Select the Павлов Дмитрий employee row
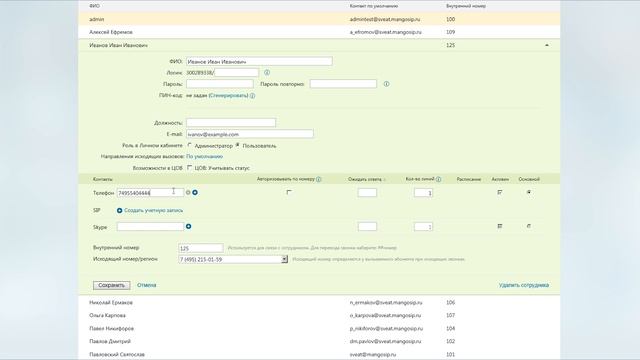Image resolution: width=640 pixels, height=360 pixels. tap(319, 341)
